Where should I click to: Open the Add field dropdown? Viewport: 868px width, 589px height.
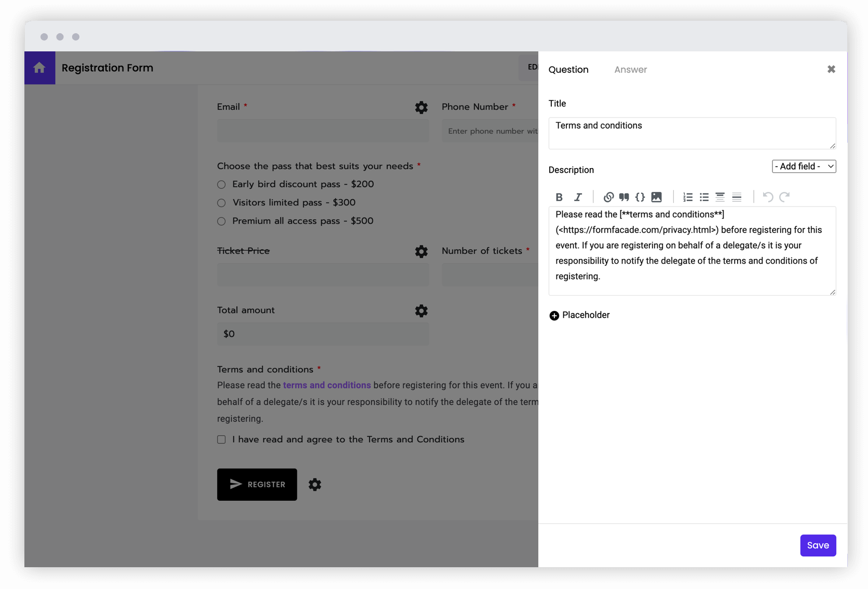(x=804, y=166)
